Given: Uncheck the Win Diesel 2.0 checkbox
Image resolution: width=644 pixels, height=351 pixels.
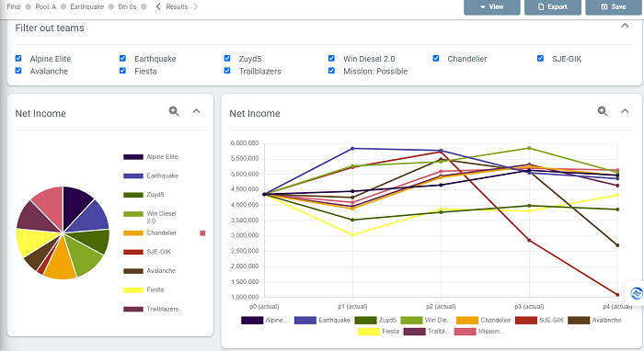Looking at the screenshot, I should pos(331,58).
